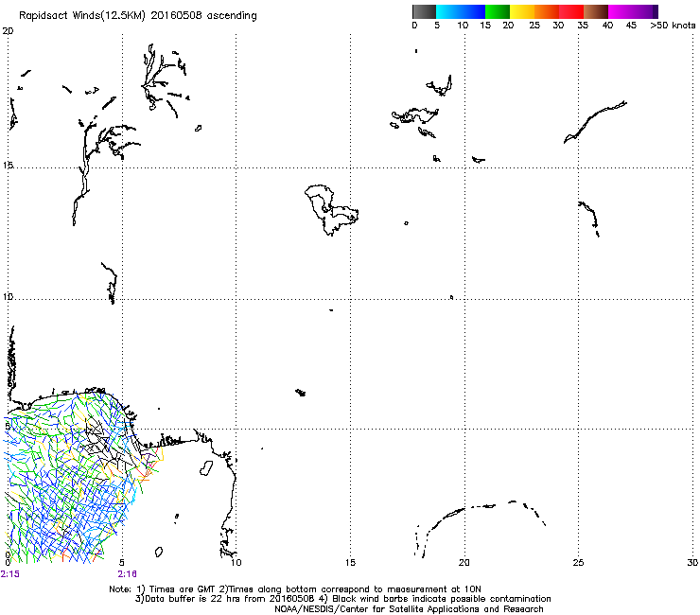Click the purple time label '2:16'
The image size is (700, 615).
click(128, 574)
